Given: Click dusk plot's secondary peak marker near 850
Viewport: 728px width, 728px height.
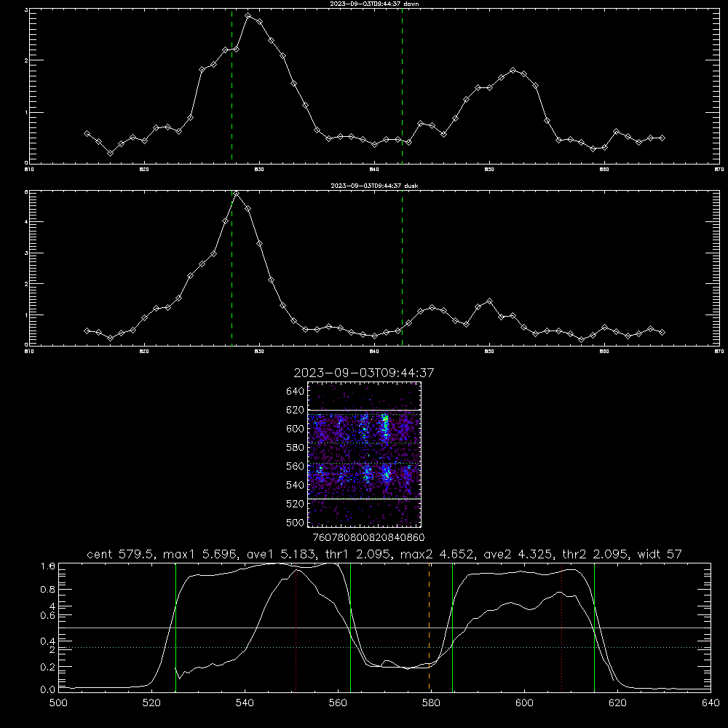Looking at the screenshot, I should [x=489, y=301].
